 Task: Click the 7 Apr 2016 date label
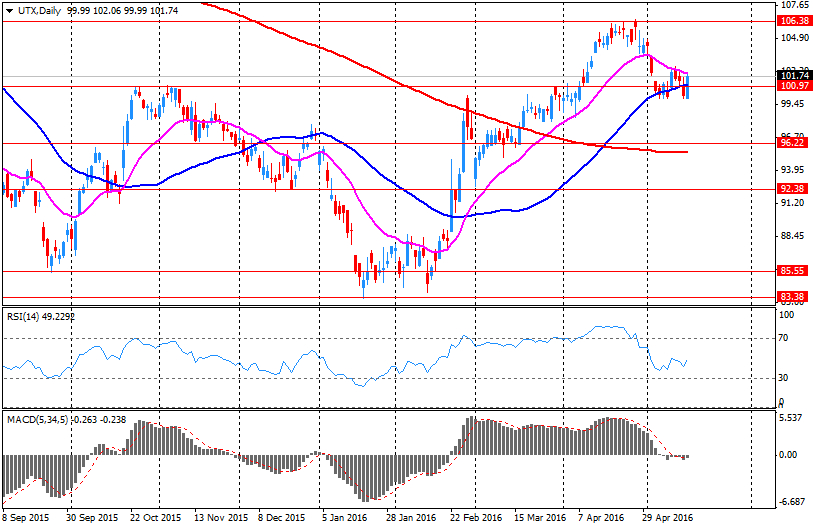click(601, 518)
